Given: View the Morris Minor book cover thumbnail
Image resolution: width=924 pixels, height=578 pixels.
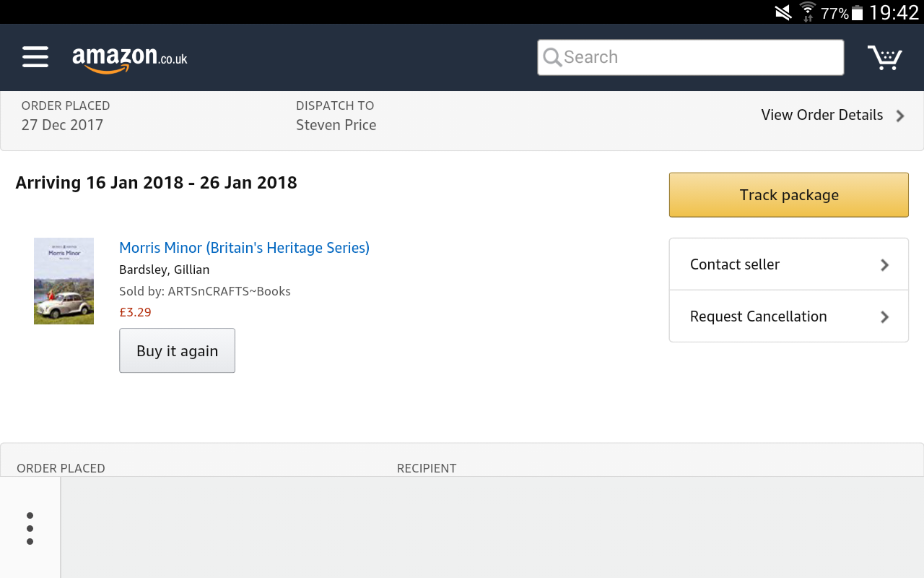Looking at the screenshot, I should [64, 281].
